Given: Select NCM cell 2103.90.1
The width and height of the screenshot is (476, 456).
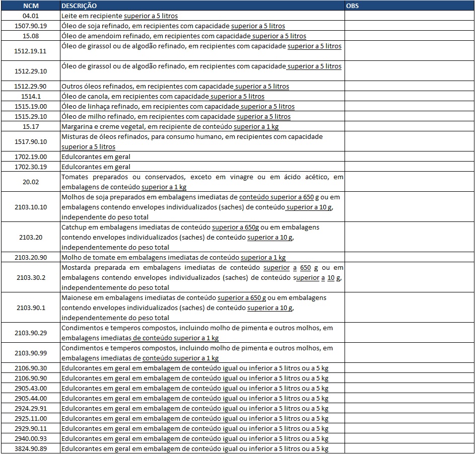Looking at the screenshot, I should point(31,308).
